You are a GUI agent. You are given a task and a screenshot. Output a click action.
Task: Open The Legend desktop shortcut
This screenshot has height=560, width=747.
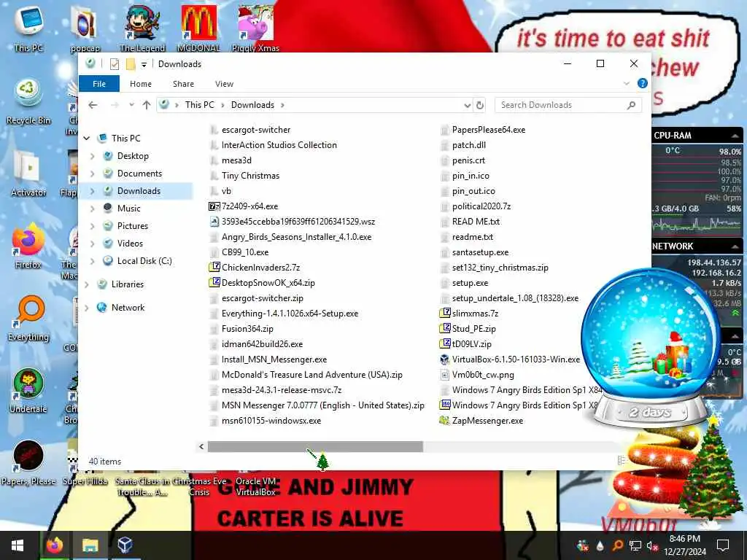tap(142, 27)
